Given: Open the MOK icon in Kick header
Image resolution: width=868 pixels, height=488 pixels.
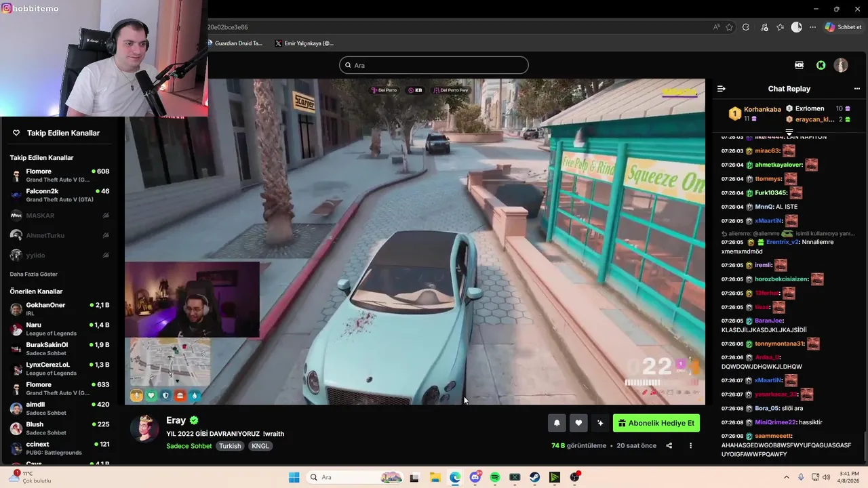Looking at the screenshot, I should pos(799,65).
